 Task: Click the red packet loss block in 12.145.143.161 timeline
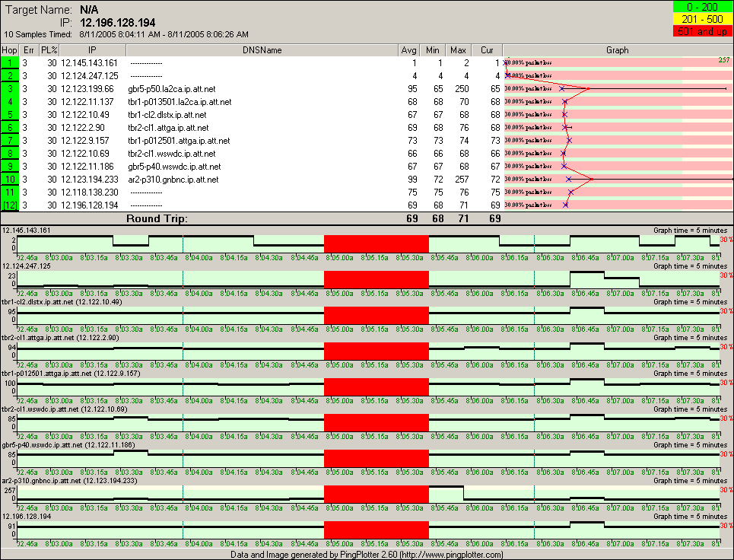coord(376,243)
